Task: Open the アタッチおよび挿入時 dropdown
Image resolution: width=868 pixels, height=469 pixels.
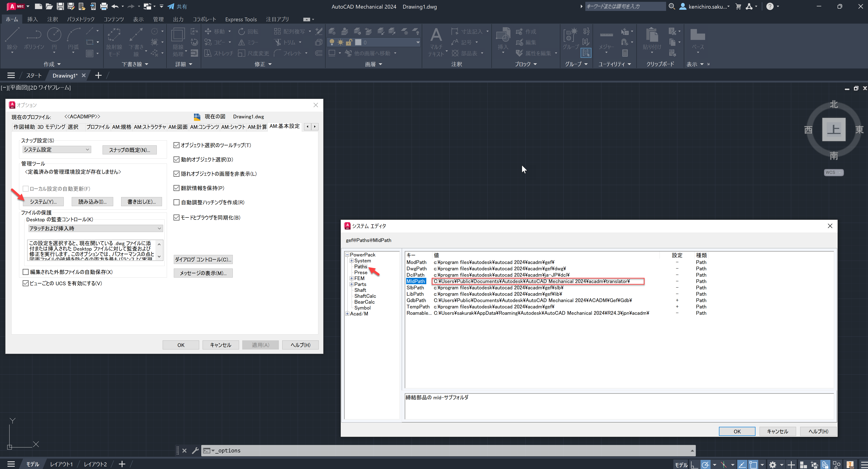Action: 96,228
